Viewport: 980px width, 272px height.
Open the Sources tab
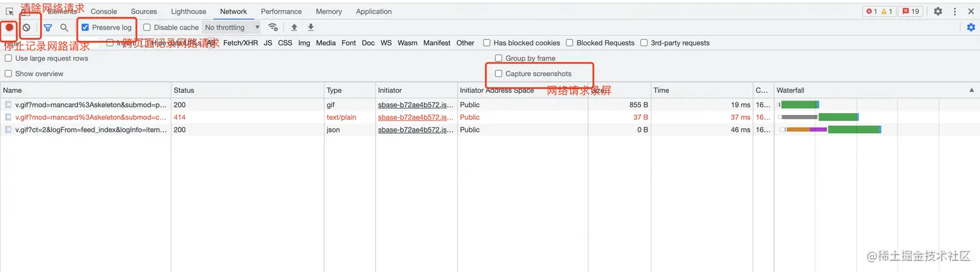[144, 11]
